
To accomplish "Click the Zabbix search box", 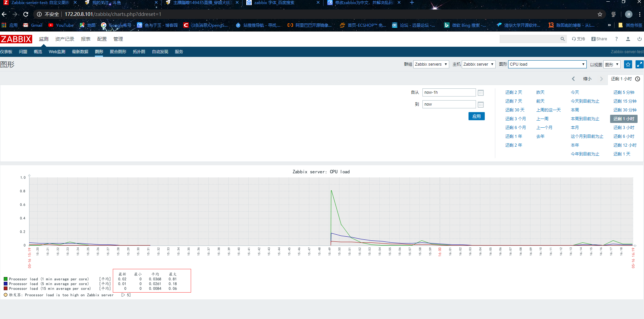I will click(x=529, y=39).
